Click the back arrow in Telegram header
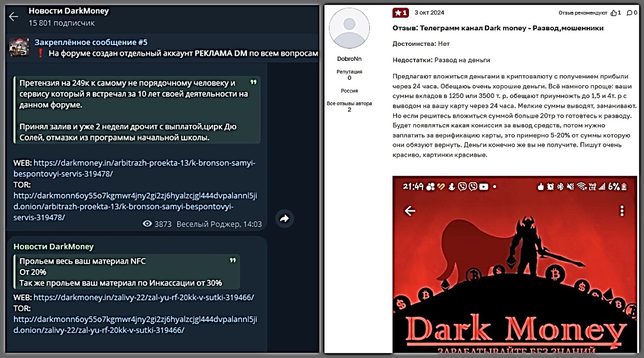 click(x=14, y=17)
